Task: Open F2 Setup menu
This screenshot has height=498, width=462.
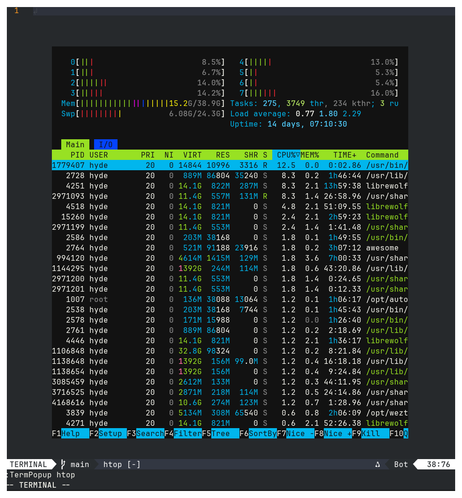Action: (108, 433)
